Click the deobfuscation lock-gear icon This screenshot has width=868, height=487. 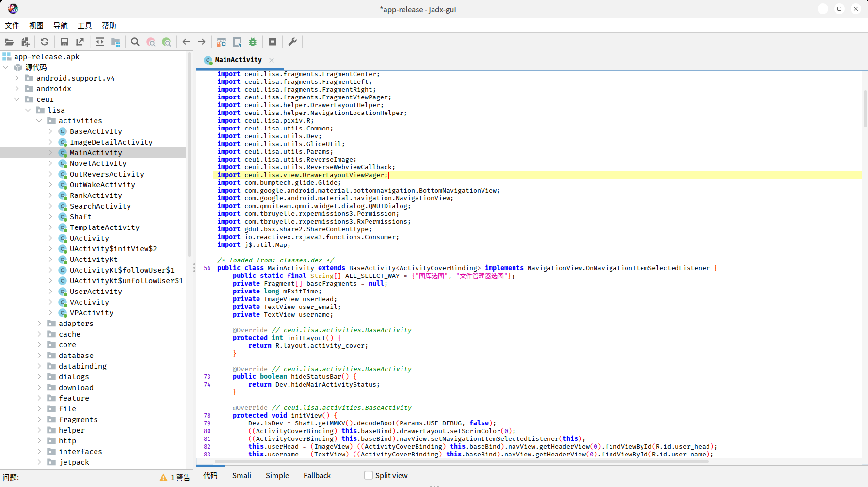tap(222, 42)
